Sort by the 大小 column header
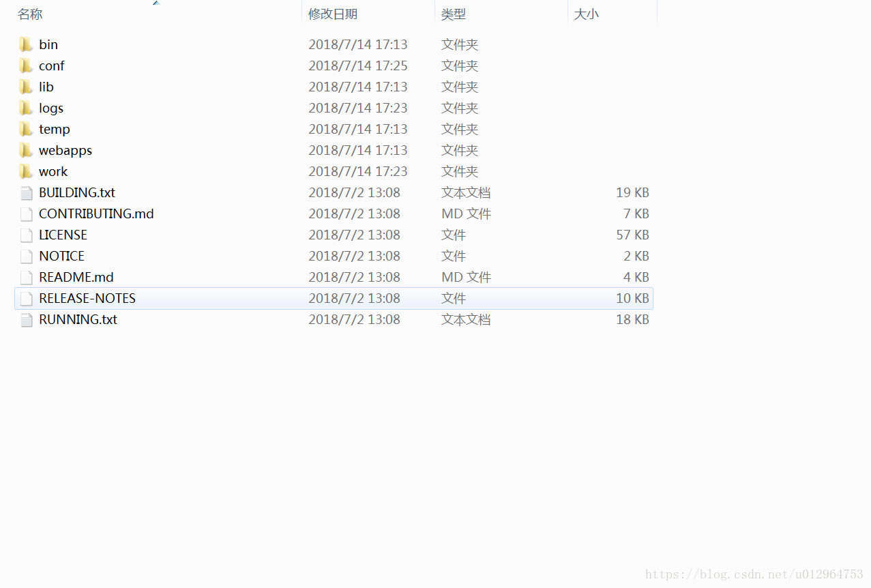The width and height of the screenshot is (871, 588). 587,14
